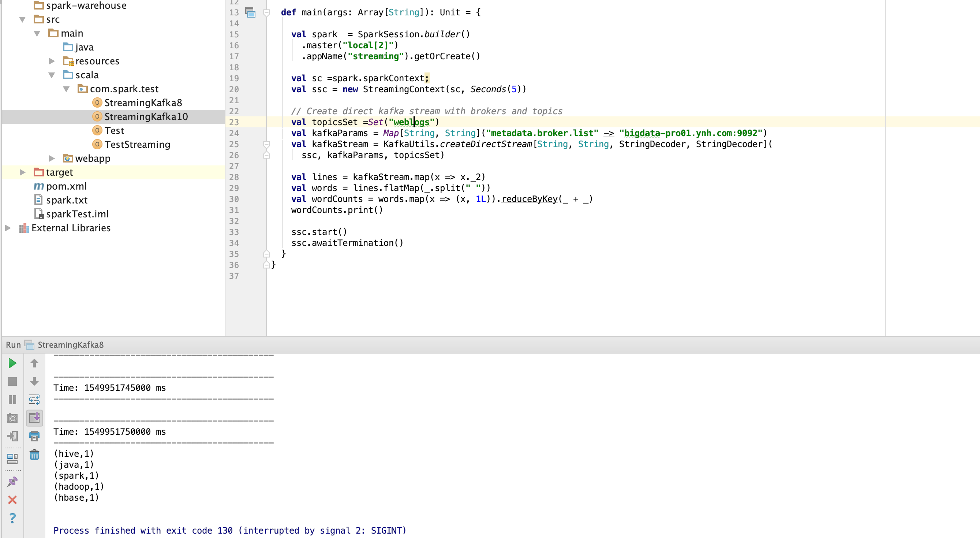Rerun the StreamingKafka8 program with green play icon
Screen dimensions: 980x538
(12, 363)
